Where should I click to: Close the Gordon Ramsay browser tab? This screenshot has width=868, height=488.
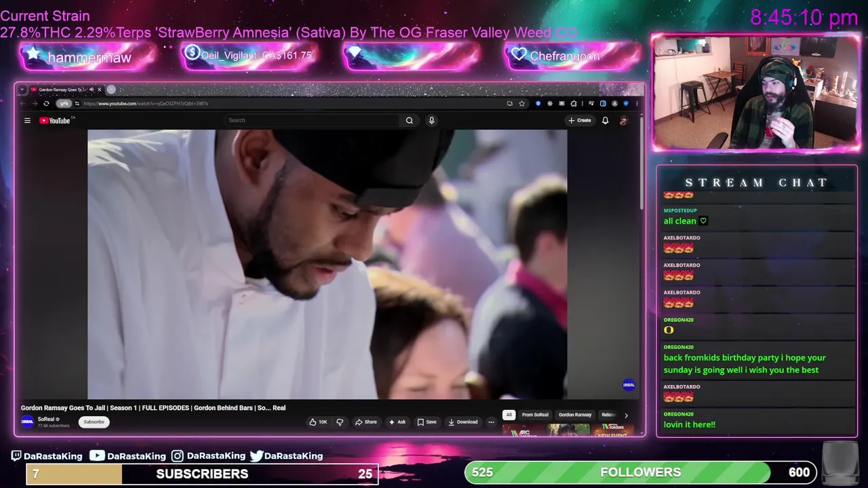pos(100,89)
